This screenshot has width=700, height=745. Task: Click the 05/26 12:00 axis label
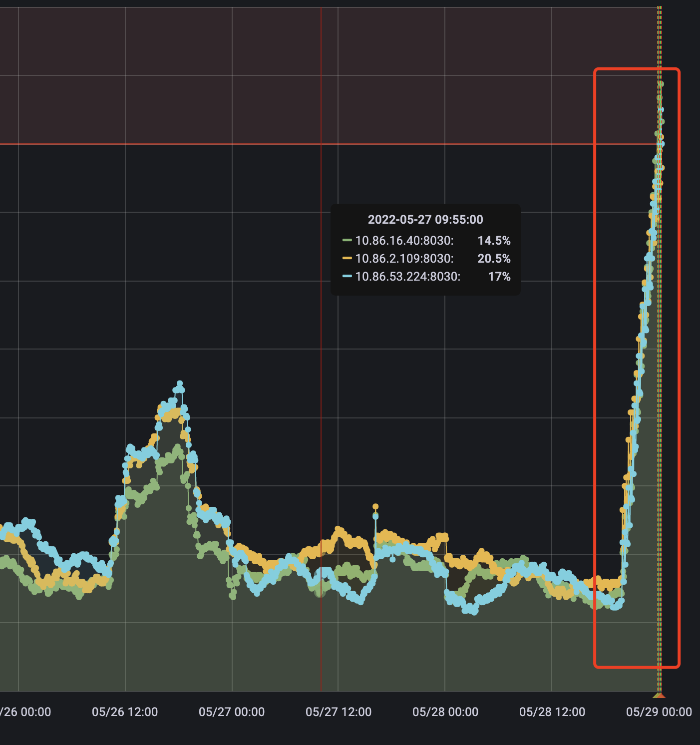pyautogui.click(x=125, y=712)
